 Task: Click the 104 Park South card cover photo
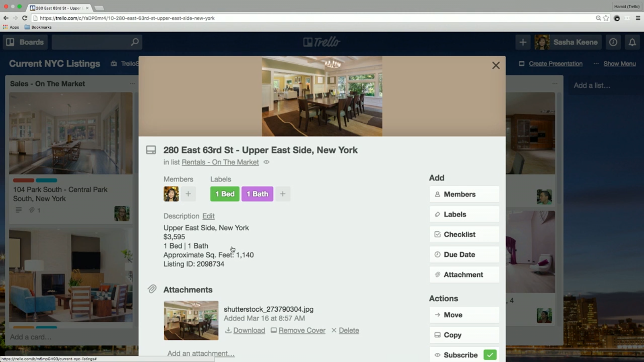coord(71,133)
